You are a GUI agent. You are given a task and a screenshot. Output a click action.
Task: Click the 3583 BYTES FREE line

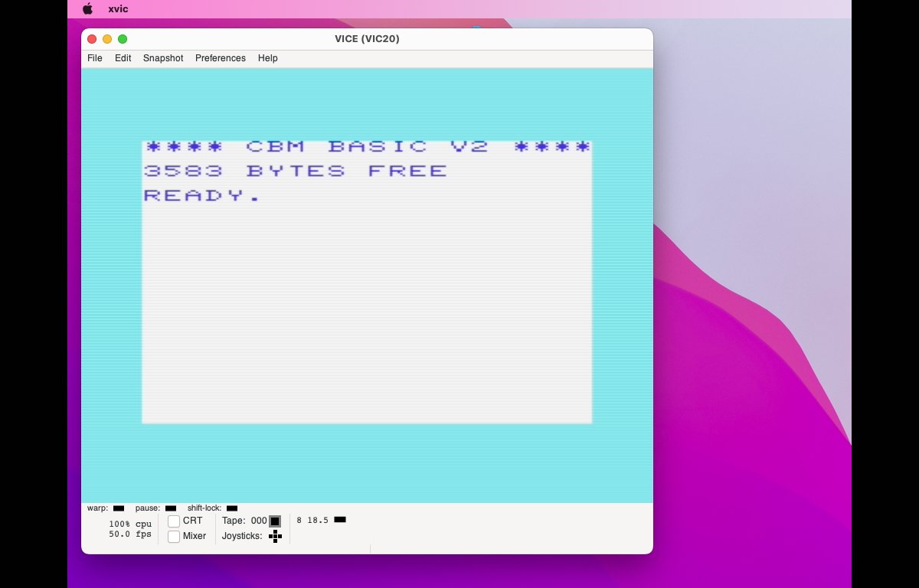[296, 171]
